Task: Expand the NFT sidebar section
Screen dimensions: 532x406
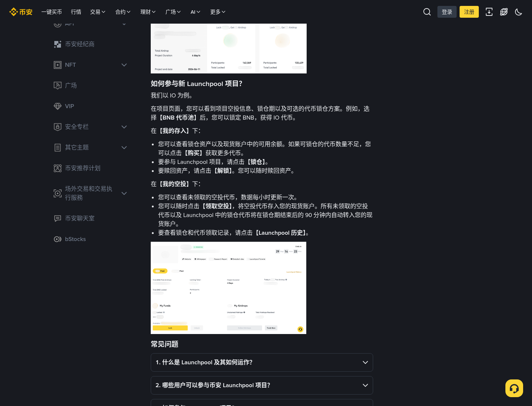Action: point(124,65)
